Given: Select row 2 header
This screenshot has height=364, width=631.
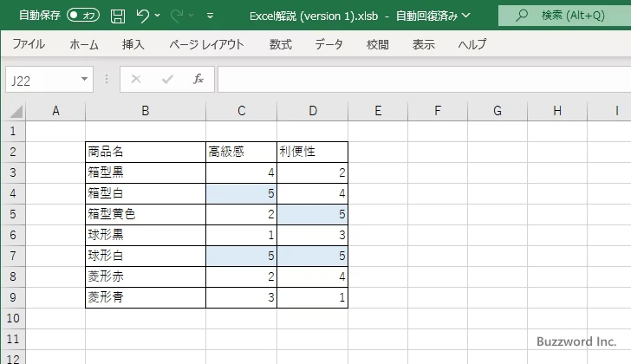Looking at the screenshot, I should [13, 152].
